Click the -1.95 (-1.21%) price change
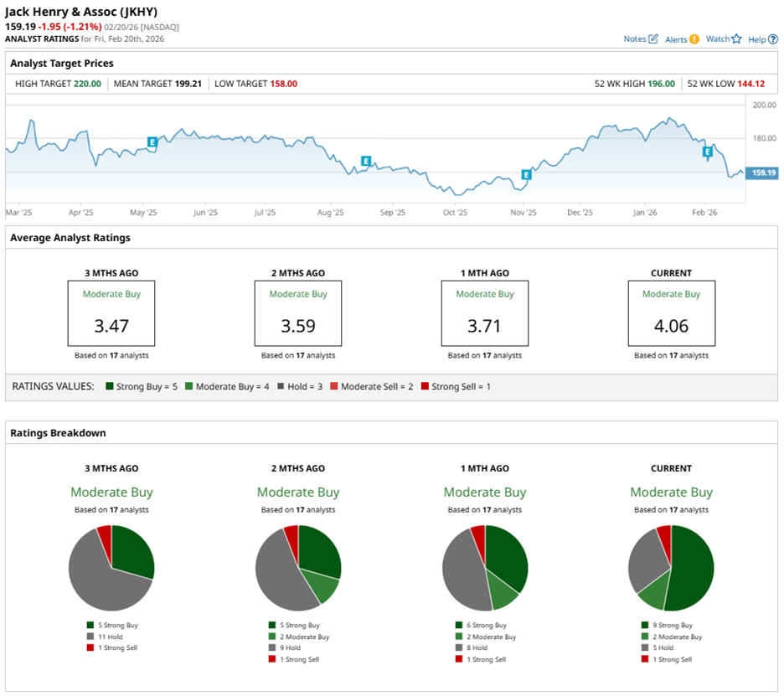The image size is (784, 696). (x=70, y=27)
